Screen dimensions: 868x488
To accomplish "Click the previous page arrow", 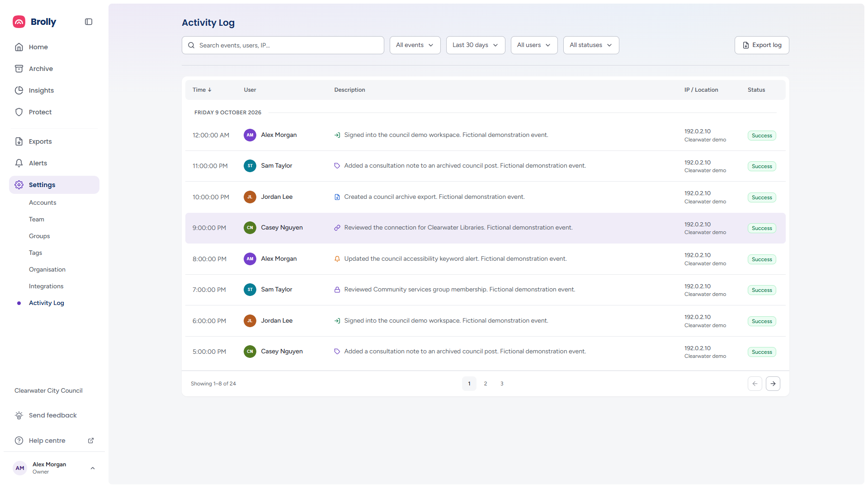I will pyautogui.click(x=755, y=384).
